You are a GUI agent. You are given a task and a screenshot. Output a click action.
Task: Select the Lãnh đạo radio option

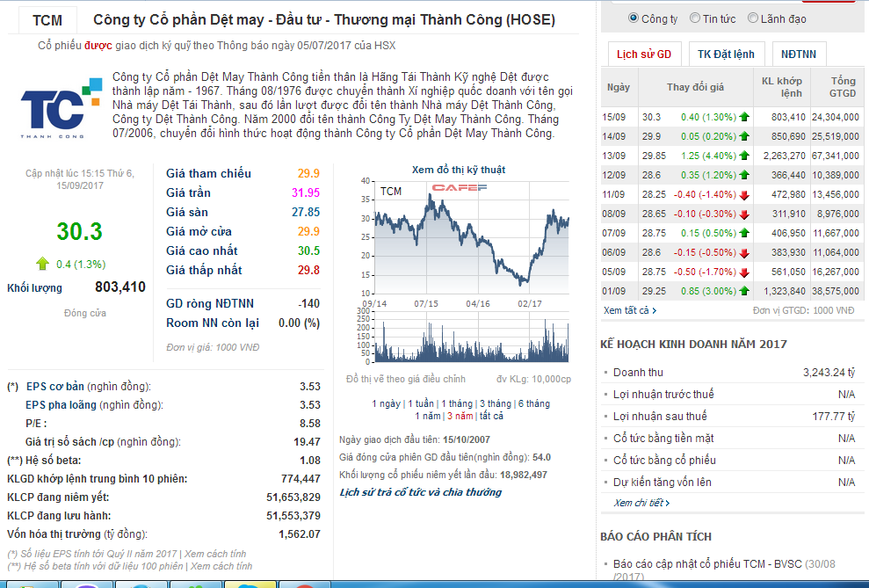tap(753, 18)
